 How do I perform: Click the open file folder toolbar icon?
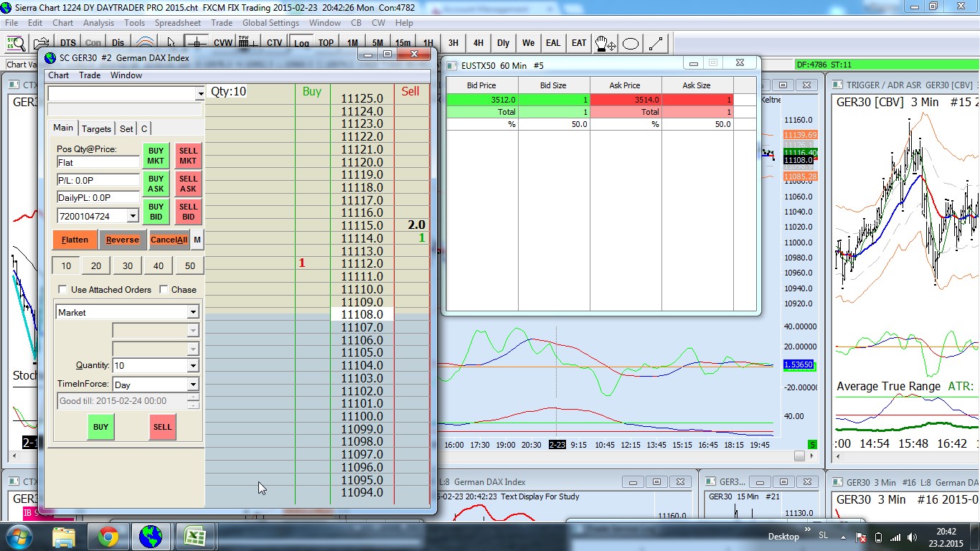pyautogui.click(x=42, y=43)
